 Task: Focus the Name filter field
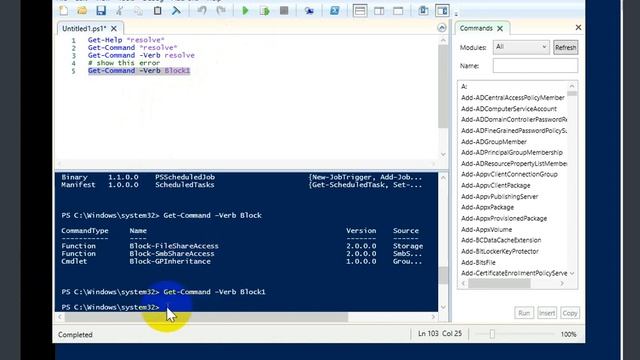coord(535,66)
